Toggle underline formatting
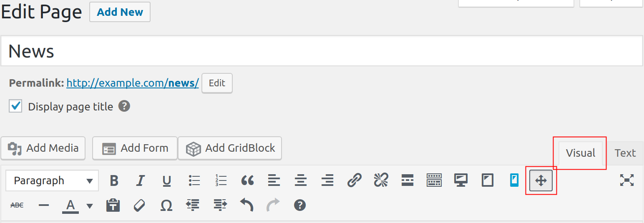The image size is (644, 223). pyautogui.click(x=167, y=180)
